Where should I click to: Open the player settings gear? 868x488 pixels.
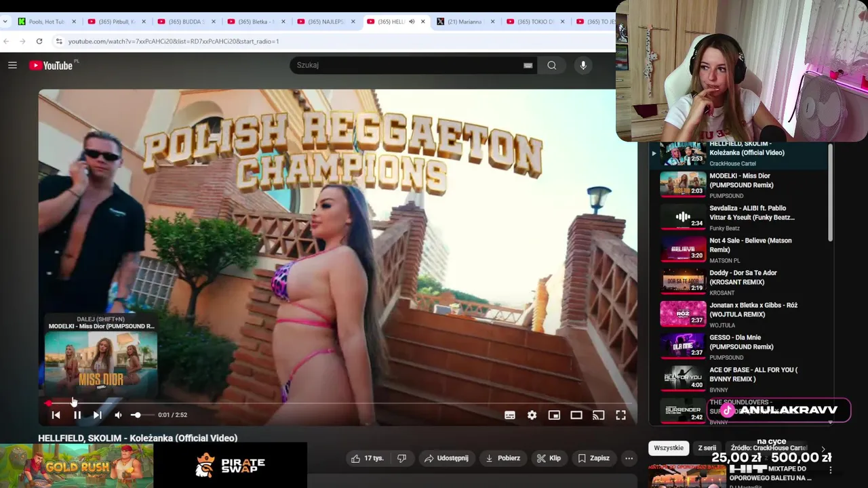tap(532, 415)
